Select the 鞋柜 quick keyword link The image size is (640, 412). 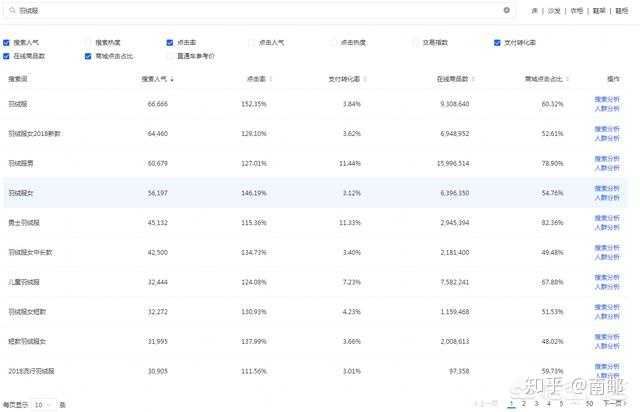pos(622,10)
